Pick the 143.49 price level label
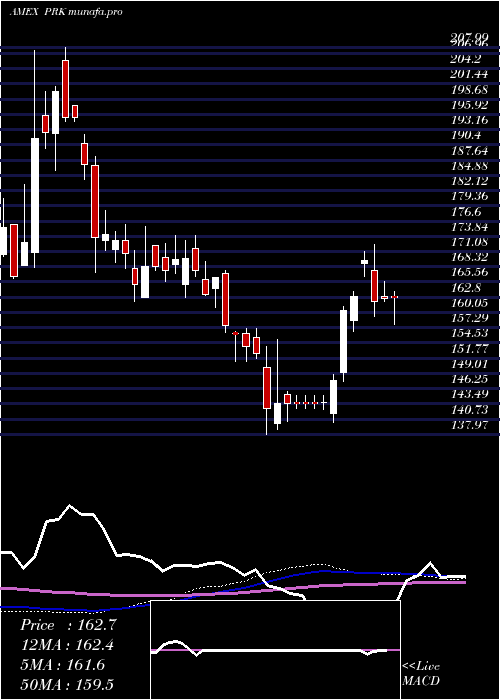Screen dimensions: 500x700 (x=468, y=394)
